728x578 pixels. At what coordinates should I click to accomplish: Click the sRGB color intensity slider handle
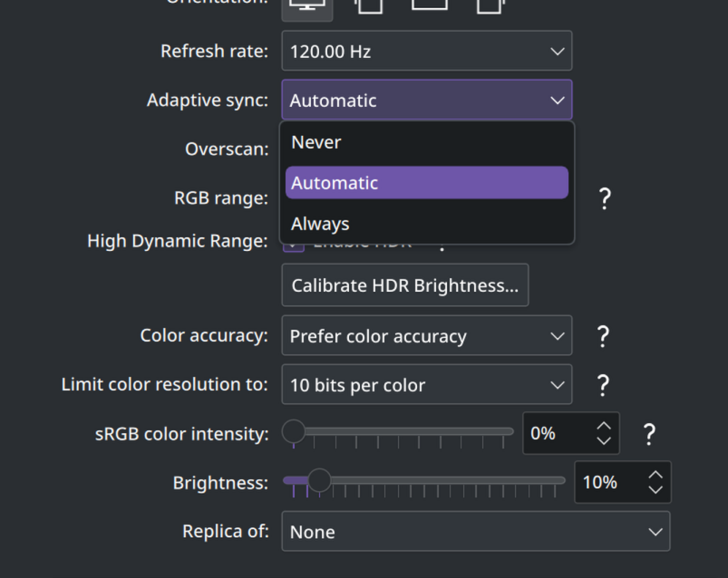click(294, 432)
